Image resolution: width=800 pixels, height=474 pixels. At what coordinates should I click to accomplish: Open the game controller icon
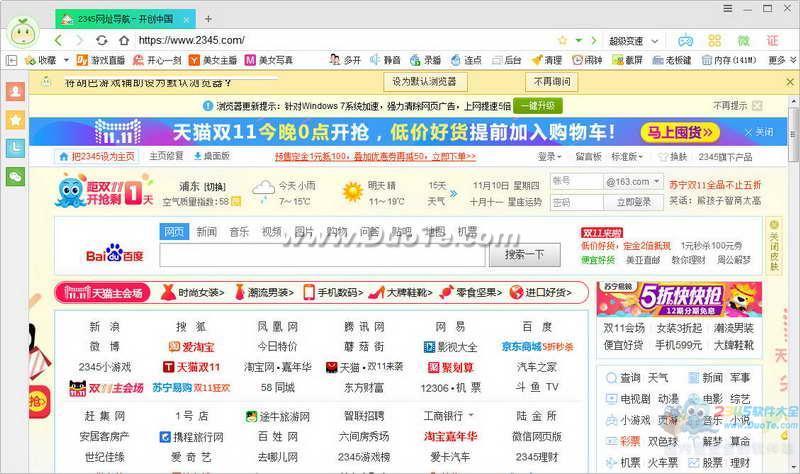coord(685,40)
